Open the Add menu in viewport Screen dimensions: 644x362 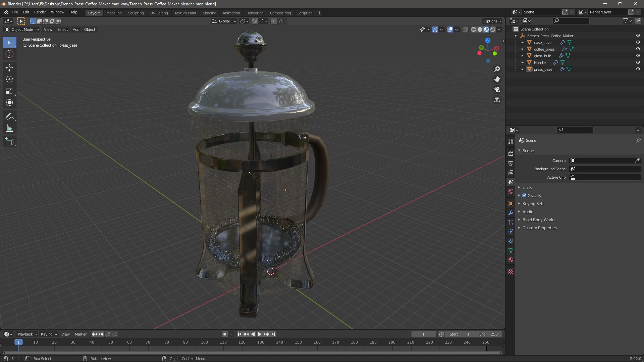[76, 29]
